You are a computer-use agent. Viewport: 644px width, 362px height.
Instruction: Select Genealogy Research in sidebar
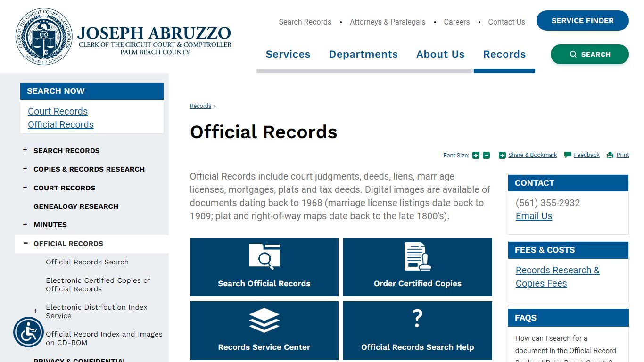click(76, 206)
